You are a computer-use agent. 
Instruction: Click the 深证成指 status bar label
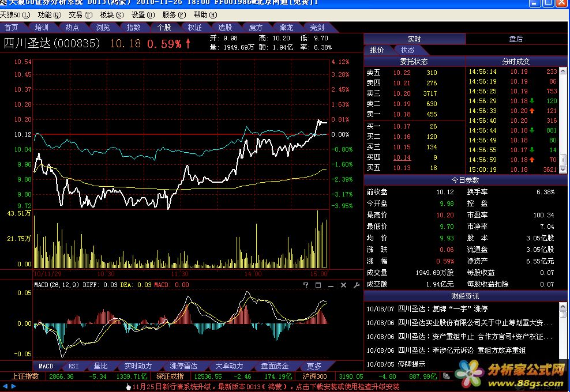tap(170, 376)
